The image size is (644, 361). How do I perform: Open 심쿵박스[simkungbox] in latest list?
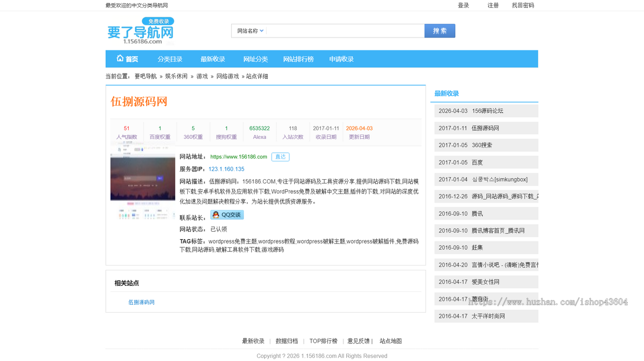(500, 180)
